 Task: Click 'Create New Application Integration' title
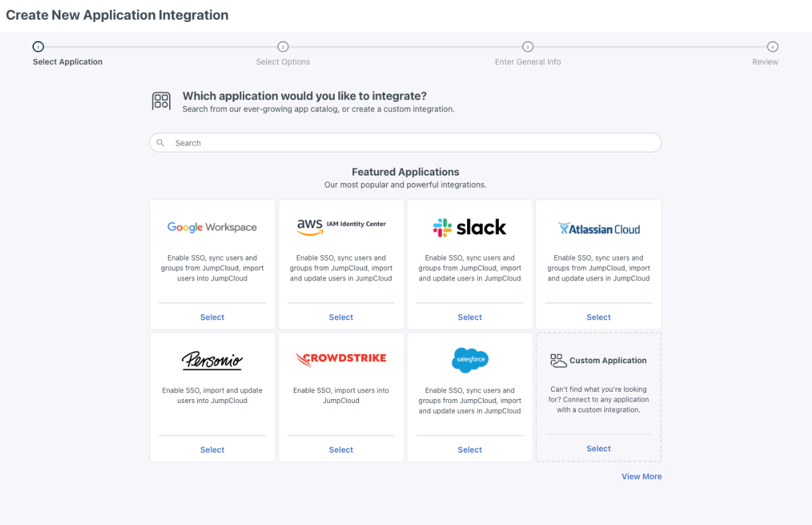[x=117, y=15]
